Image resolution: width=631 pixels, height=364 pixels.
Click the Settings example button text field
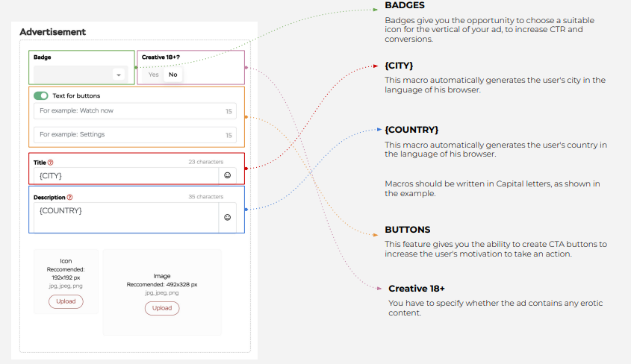(135, 134)
